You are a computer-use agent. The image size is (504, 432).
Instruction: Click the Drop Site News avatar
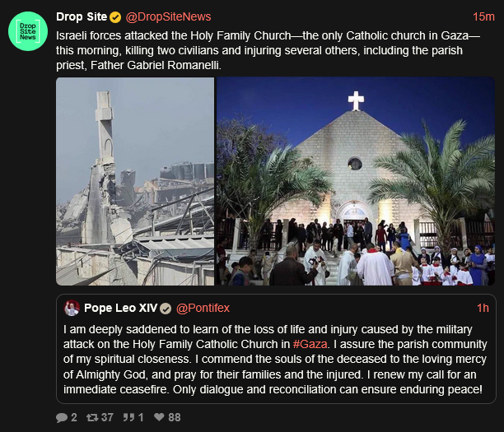(x=28, y=31)
